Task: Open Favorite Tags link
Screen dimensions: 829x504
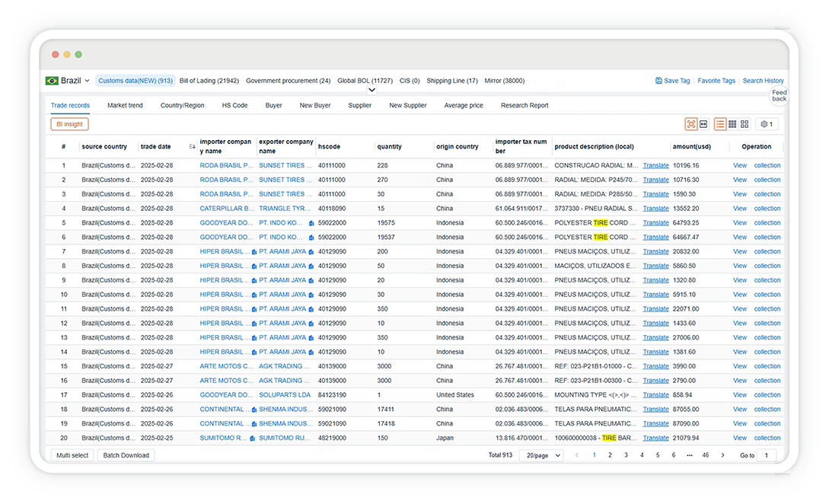Action: coord(716,81)
